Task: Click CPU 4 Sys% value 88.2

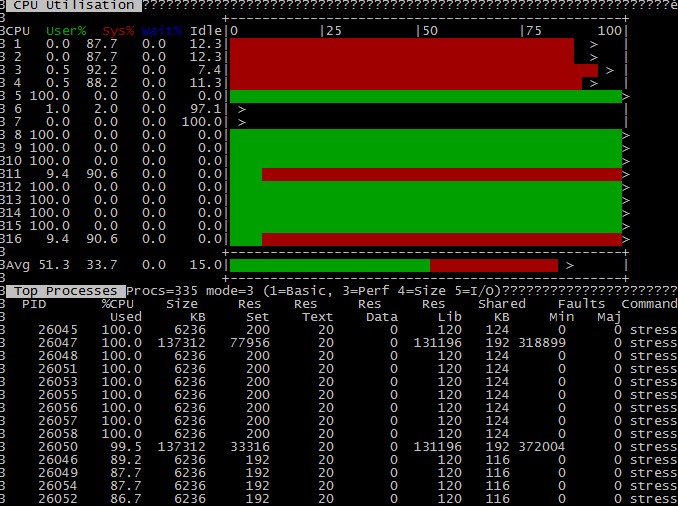Action: [102, 83]
